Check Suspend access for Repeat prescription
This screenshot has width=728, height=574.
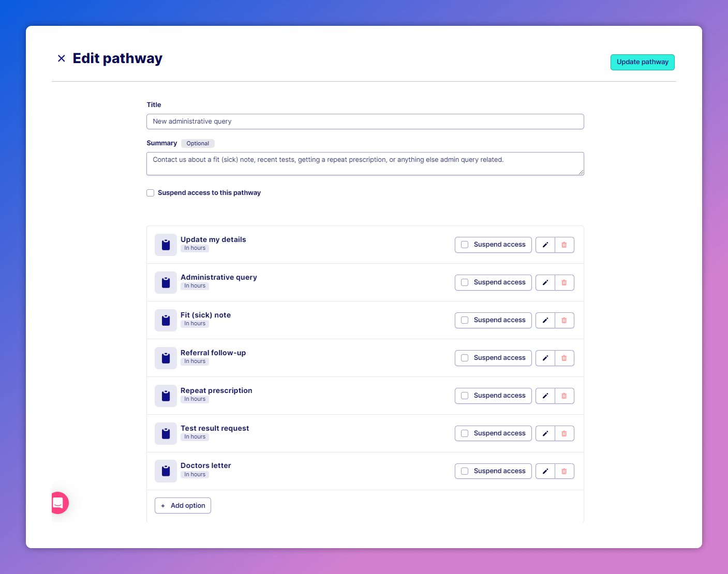tap(465, 396)
